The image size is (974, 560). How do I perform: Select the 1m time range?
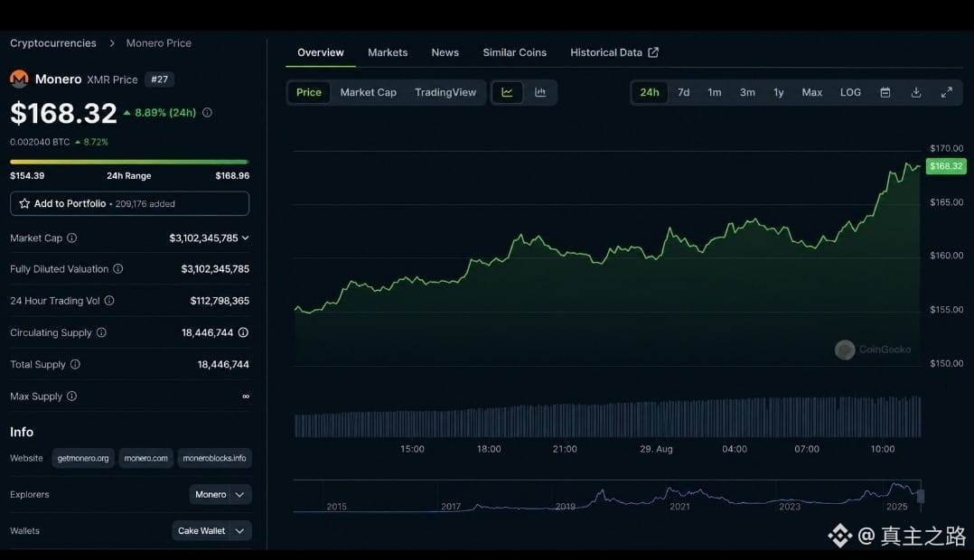coord(715,92)
